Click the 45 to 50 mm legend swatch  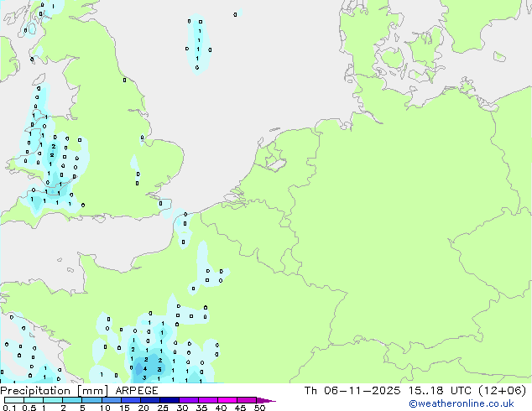(x=247, y=400)
